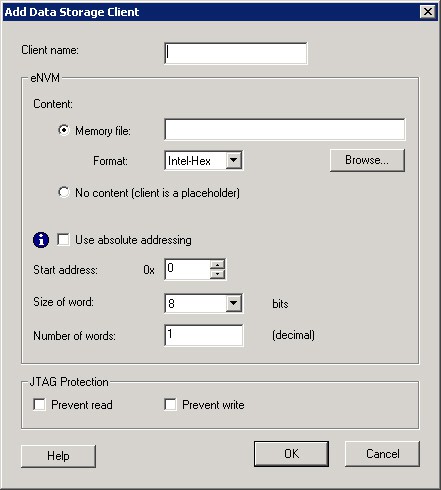The width and height of the screenshot is (441, 490).
Task: Choose No content placeholder radio option
Action: point(64,192)
